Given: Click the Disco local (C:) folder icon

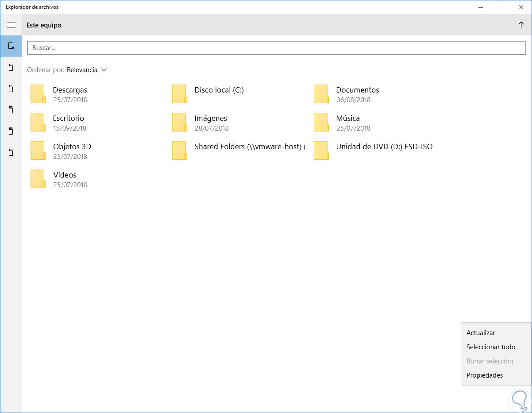Looking at the screenshot, I should pyautogui.click(x=179, y=94).
